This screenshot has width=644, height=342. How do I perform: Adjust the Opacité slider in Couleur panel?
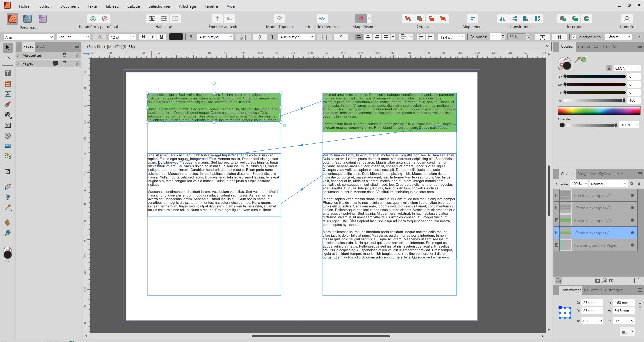(x=592, y=125)
